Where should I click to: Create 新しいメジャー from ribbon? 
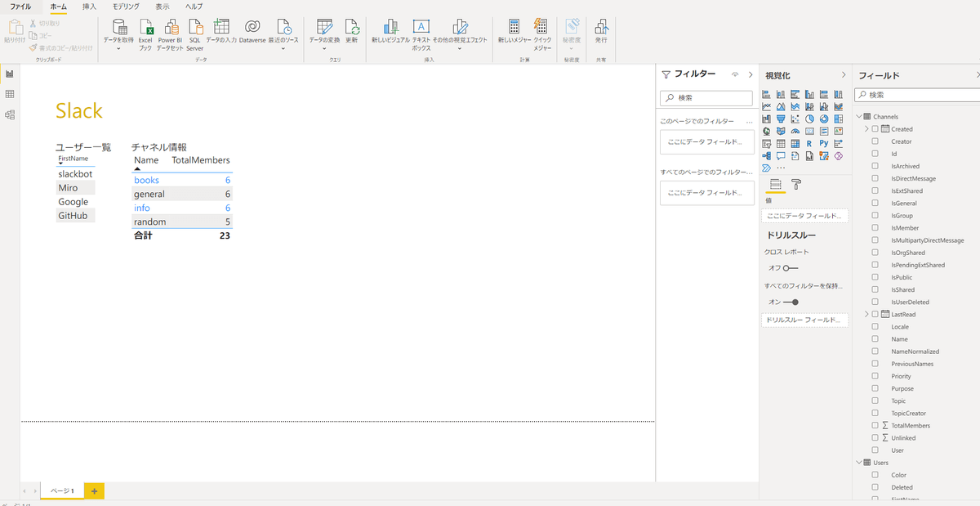click(514, 30)
